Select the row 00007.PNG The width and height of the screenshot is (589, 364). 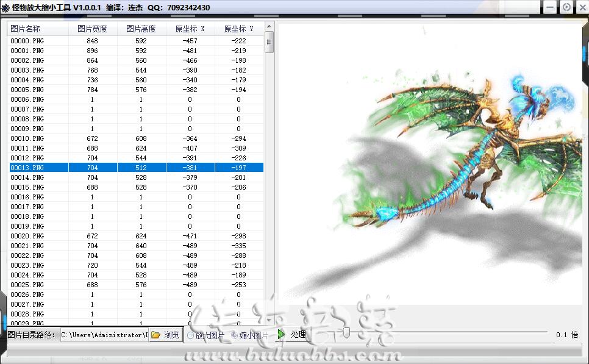pos(135,109)
